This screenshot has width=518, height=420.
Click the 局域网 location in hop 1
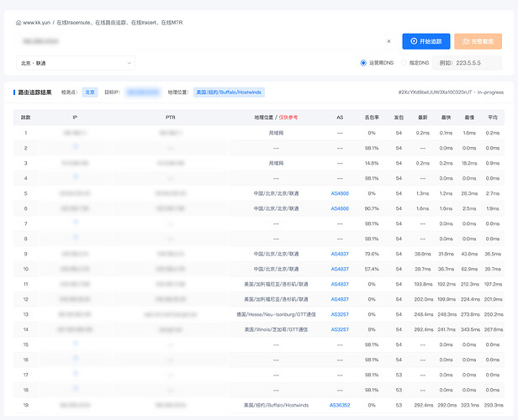[276, 133]
